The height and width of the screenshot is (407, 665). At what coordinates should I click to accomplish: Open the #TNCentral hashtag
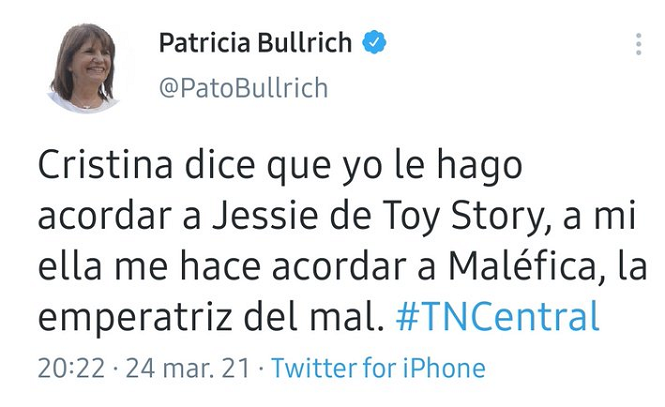tap(497, 317)
